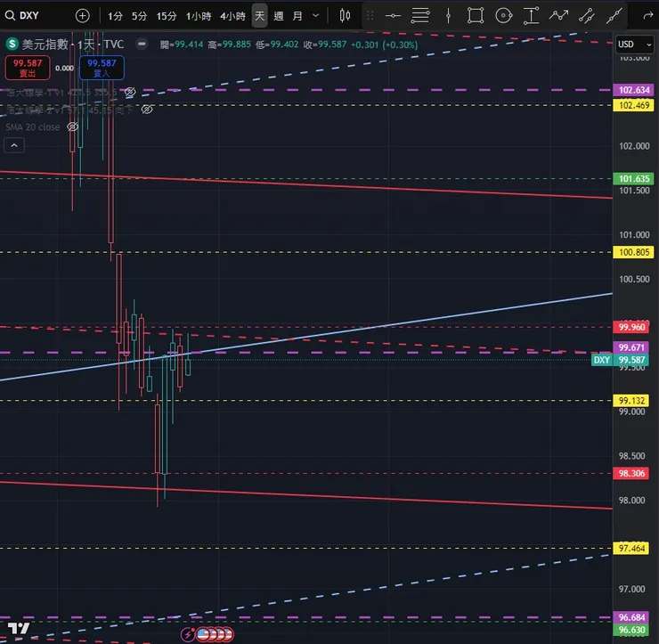Screen dimensions: 659x644
Task: Select the circle drawing tool
Action: 503,16
